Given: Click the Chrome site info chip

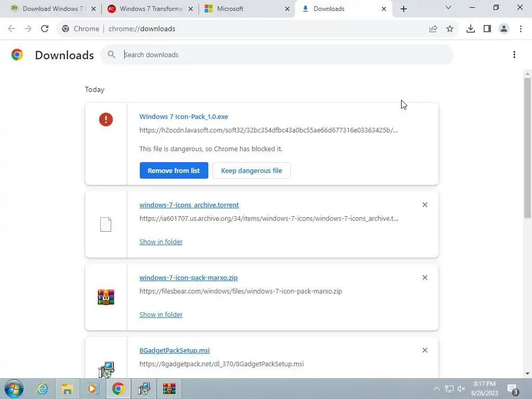Looking at the screenshot, I should click(x=81, y=29).
